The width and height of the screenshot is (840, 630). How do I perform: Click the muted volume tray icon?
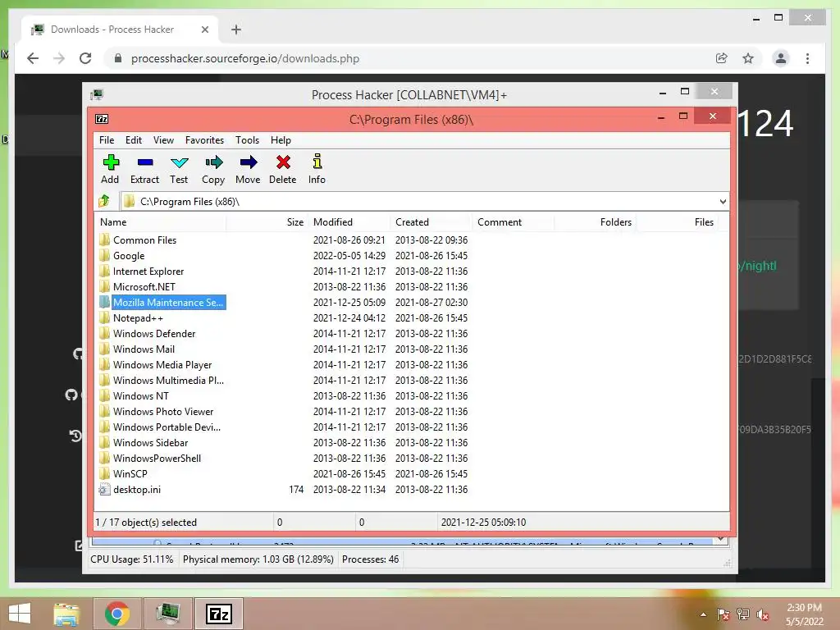(763, 615)
